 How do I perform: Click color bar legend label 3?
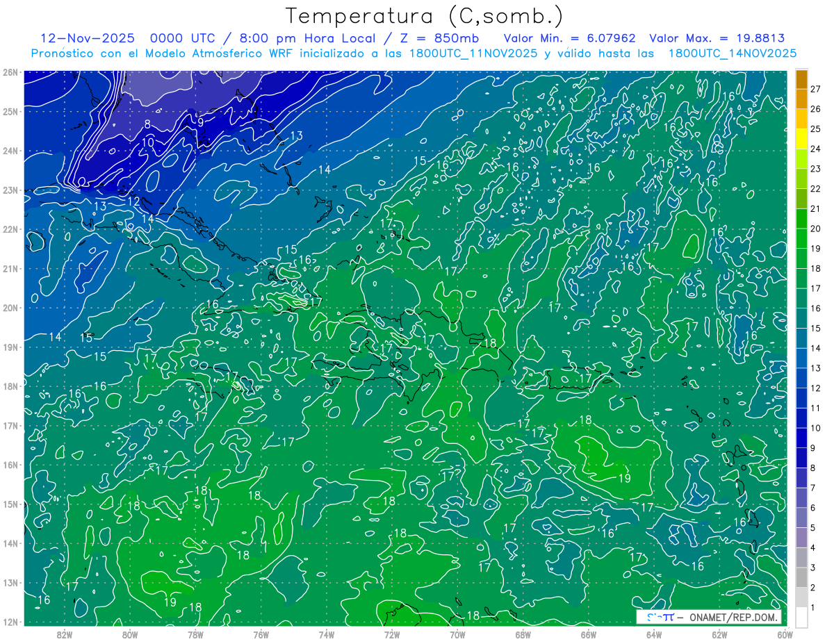[813, 568]
